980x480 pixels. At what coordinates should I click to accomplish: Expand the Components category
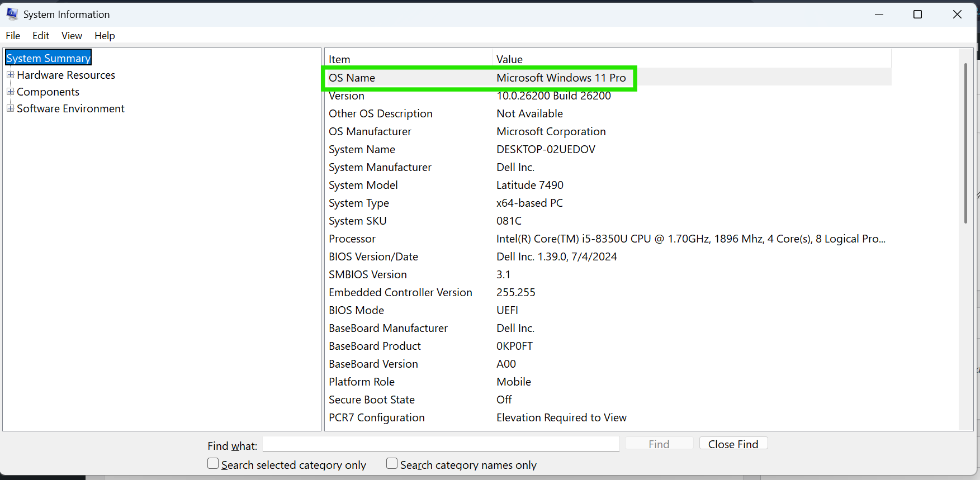[x=10, y=92]
